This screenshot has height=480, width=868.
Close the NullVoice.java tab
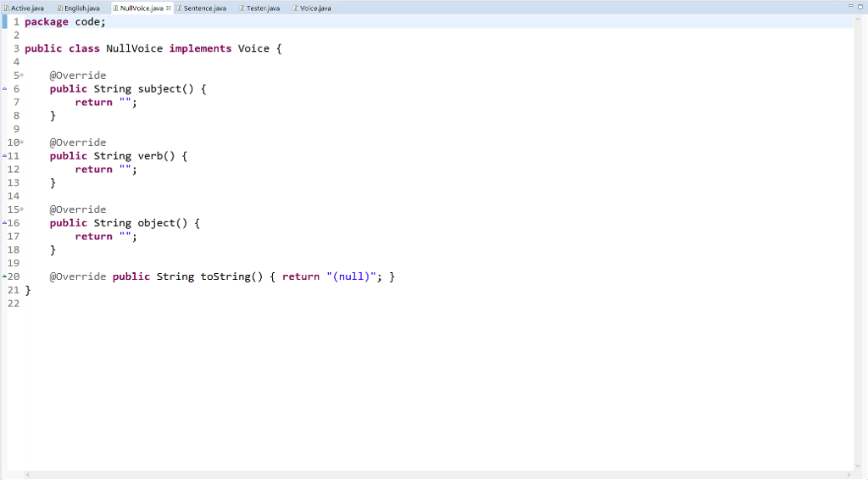169,8
